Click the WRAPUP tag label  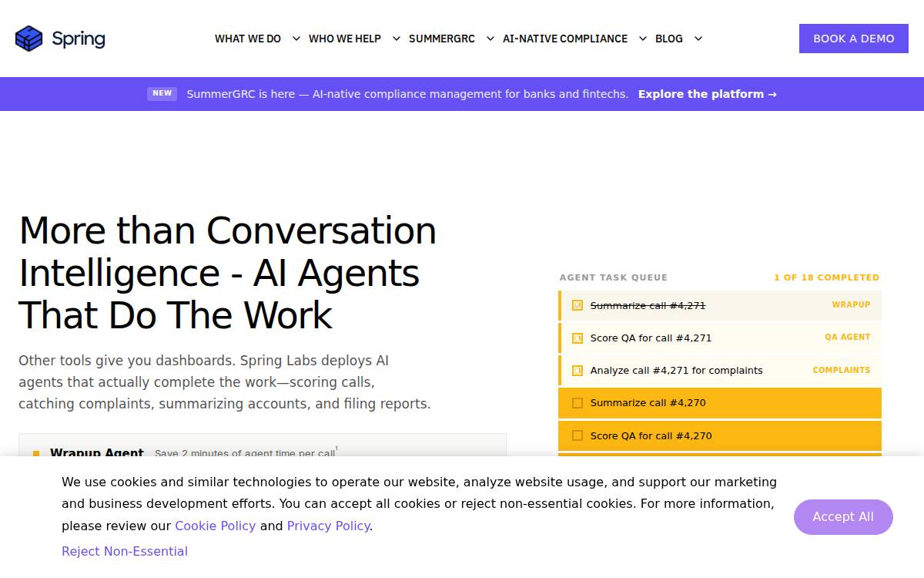point(851,305)
